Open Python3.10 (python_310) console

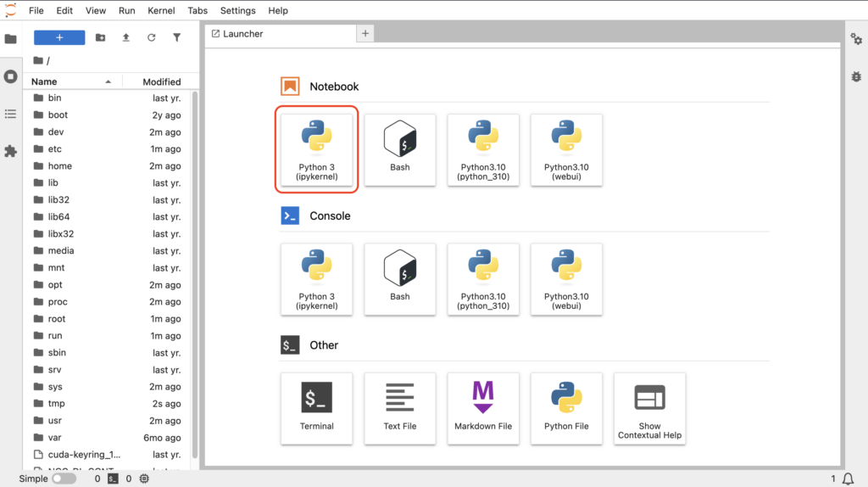pos(483,279)
